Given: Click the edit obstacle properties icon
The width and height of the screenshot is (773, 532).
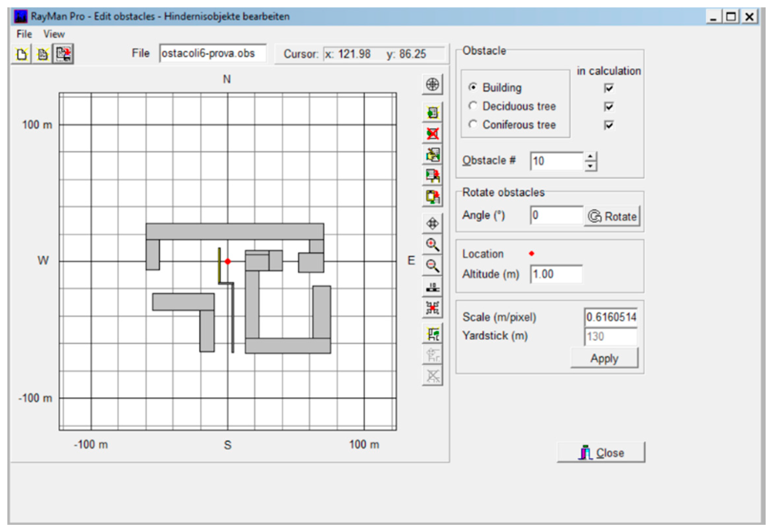Looking at the screenshot, I should (432, 155).
